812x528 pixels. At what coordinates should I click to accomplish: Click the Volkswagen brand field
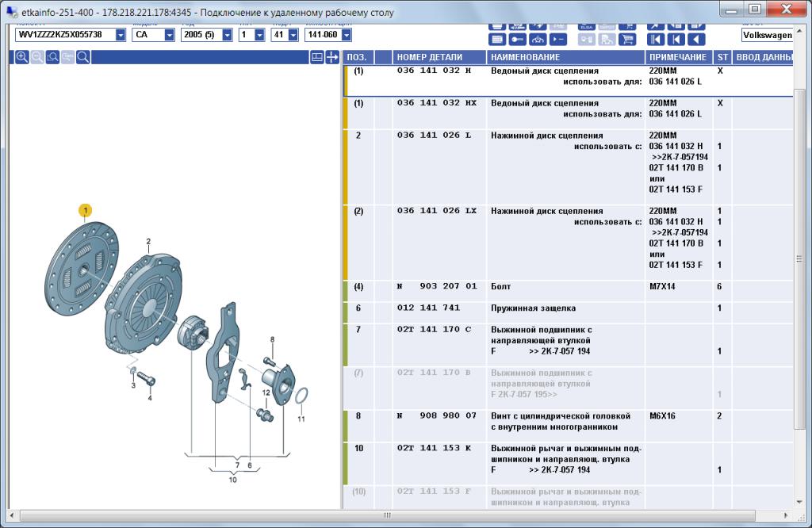coord(767,35)
